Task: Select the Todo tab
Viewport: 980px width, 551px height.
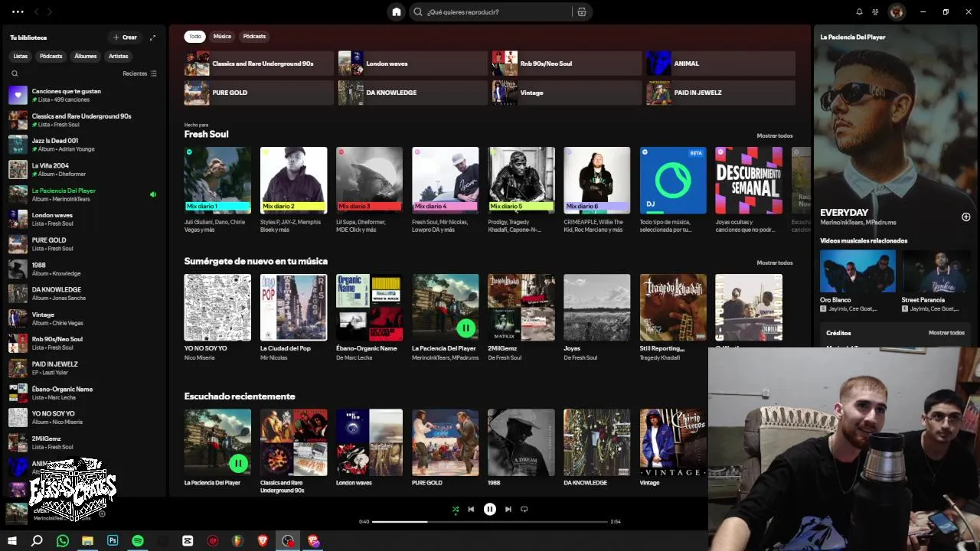Action: point(195,36)
